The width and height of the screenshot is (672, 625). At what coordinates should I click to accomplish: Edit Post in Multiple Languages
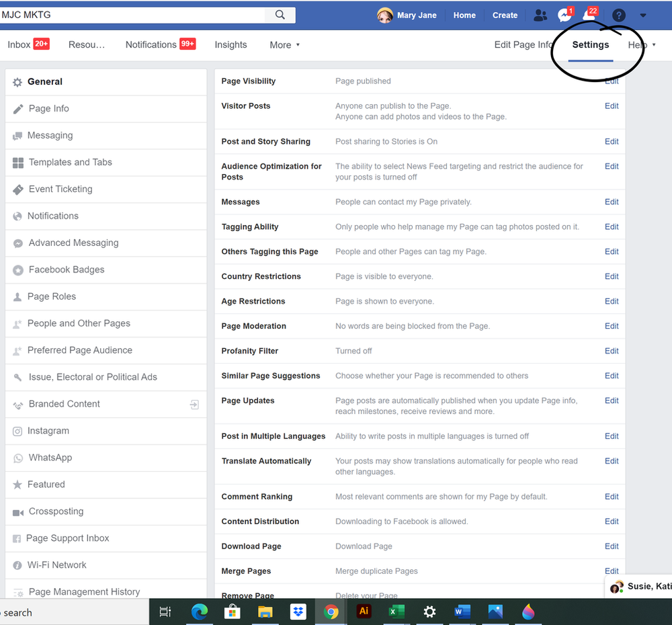pyautogui.click(x=611, y=436)
